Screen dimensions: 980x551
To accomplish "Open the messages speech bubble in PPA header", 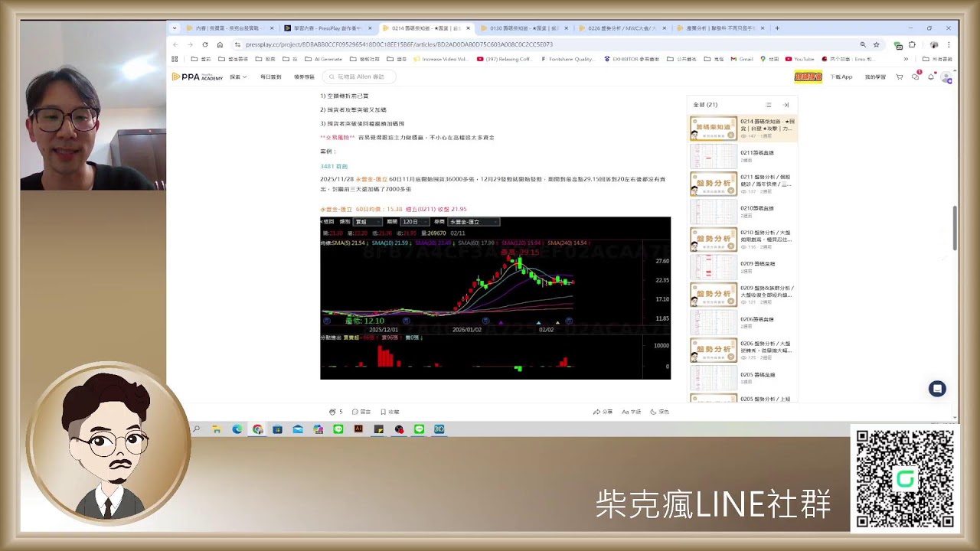I will coord(916,77).
